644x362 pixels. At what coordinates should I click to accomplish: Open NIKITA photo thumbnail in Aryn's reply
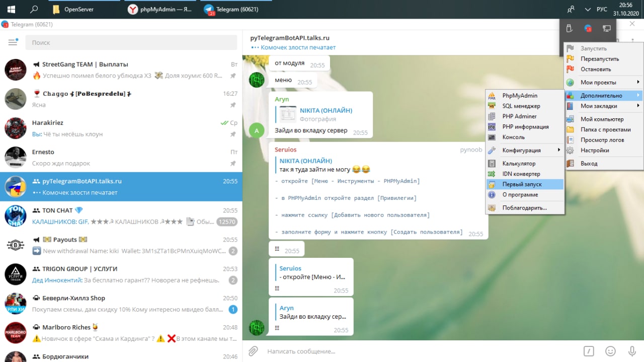click(x=288, y=114)
